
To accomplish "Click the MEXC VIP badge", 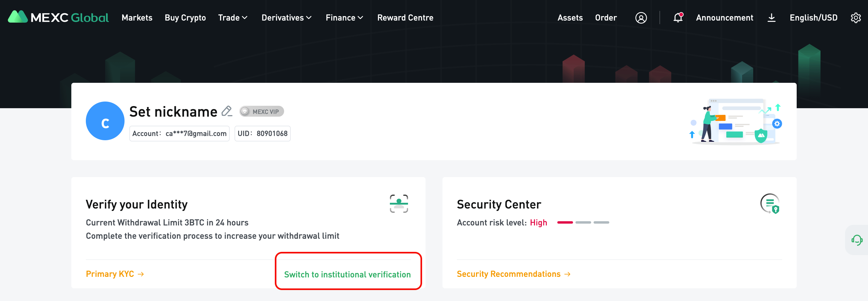I will (261, 112).
